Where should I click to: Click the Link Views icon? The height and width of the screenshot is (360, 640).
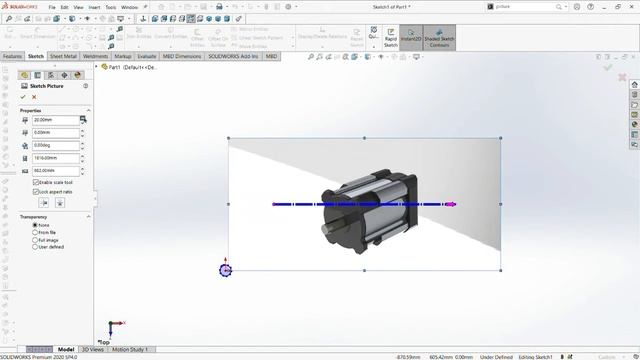pyautogui.click(x=239, y=19)
